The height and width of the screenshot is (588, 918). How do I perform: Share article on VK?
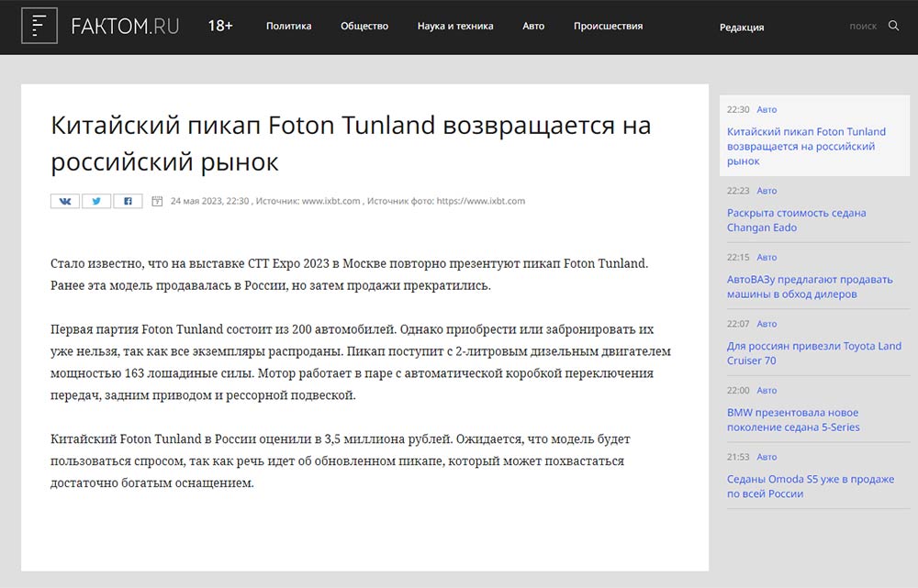click(x=65, y=201)
